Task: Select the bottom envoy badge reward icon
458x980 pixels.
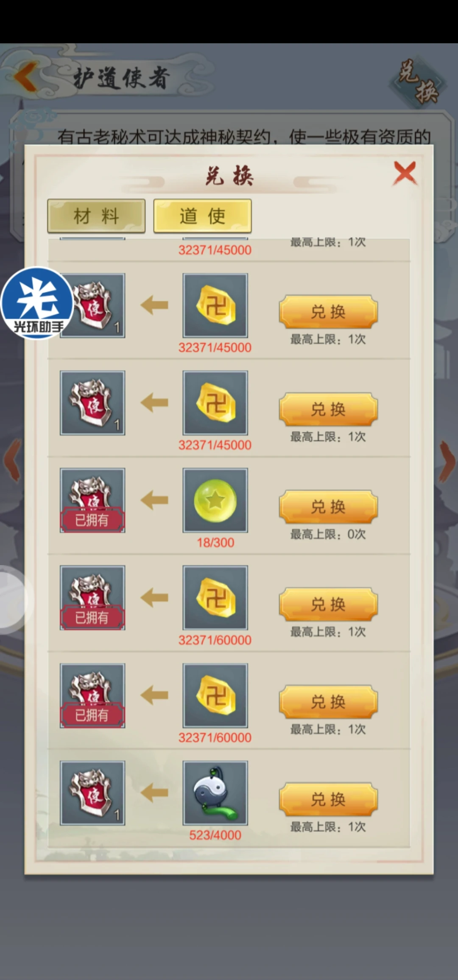Action: pos(92,793)
